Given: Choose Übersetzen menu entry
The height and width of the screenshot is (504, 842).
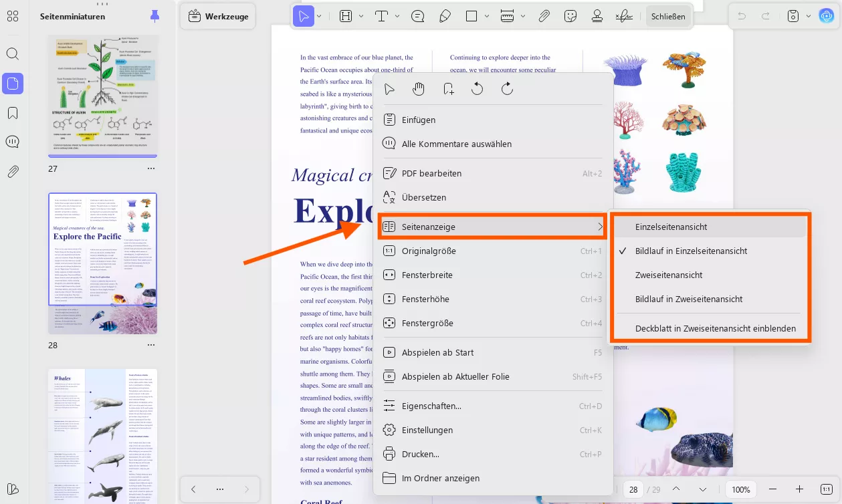Looking at the screenshot, I should pyautogui.click(x=492, y=197).
